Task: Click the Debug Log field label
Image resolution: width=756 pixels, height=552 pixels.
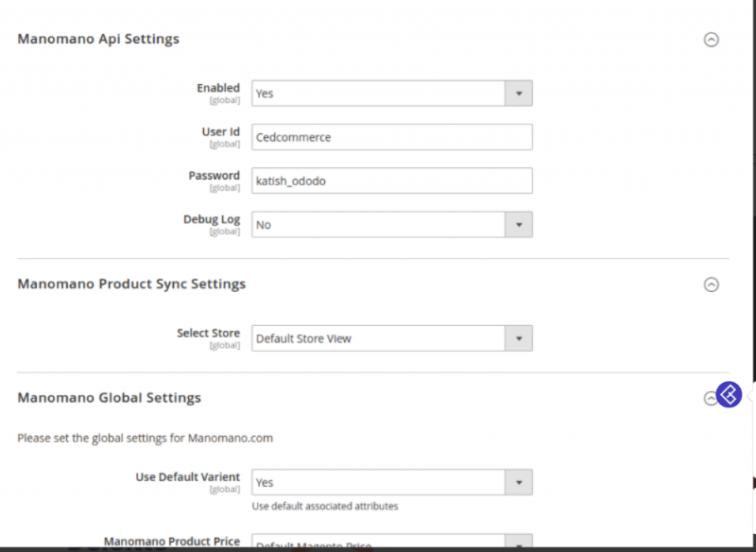Action: click(x=212, y=219)
